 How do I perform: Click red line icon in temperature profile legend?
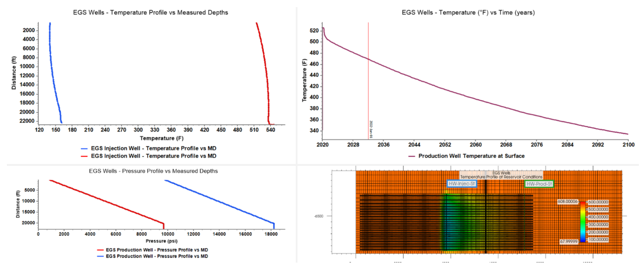pyautogui.click(x=84, y=156)
